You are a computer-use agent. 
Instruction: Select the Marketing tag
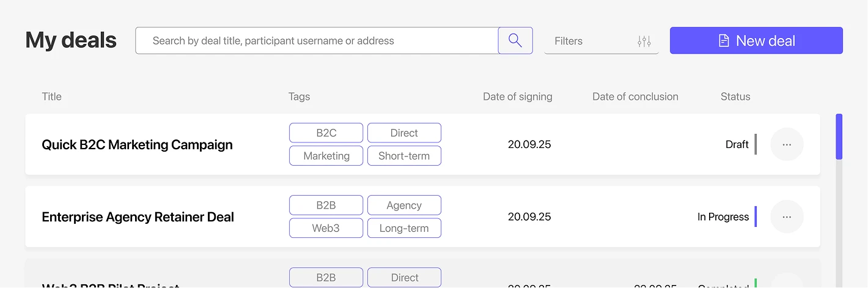click(326, 156)
